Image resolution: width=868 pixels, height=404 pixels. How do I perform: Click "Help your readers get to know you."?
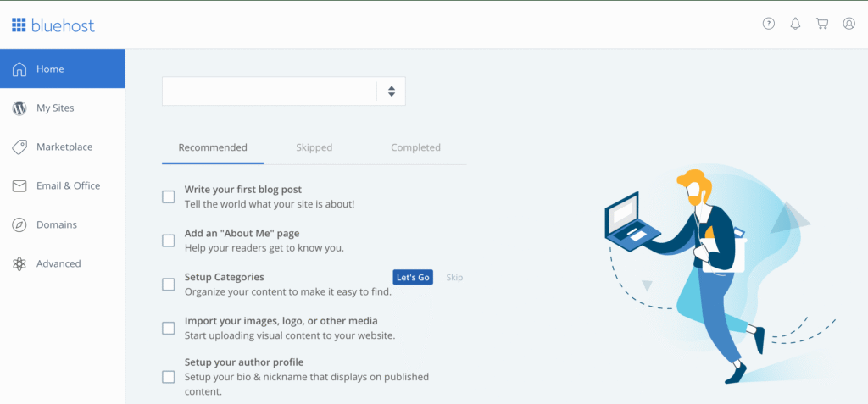coord(264,248)
